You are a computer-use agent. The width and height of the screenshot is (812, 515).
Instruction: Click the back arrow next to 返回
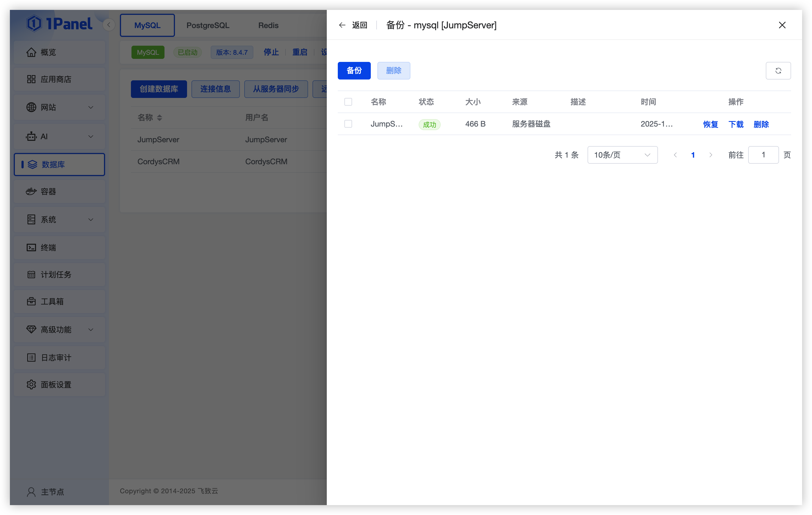(342, 25)
